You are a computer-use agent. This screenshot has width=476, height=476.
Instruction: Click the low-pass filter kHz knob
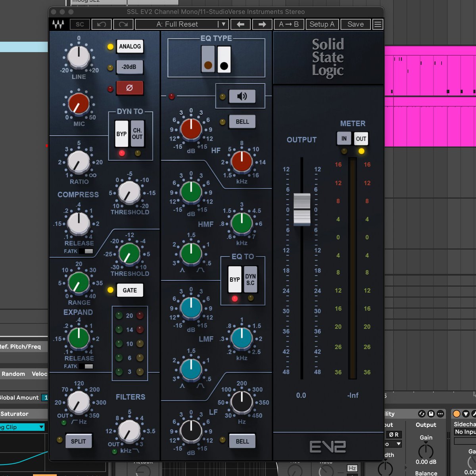coord(129,431)
